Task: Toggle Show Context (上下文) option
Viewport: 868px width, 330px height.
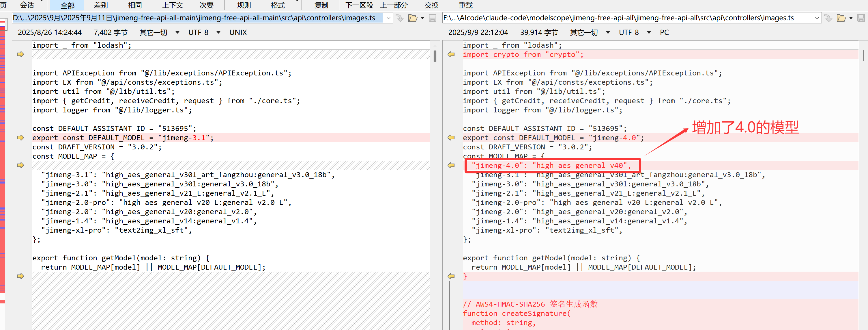Action: (172, 5)
